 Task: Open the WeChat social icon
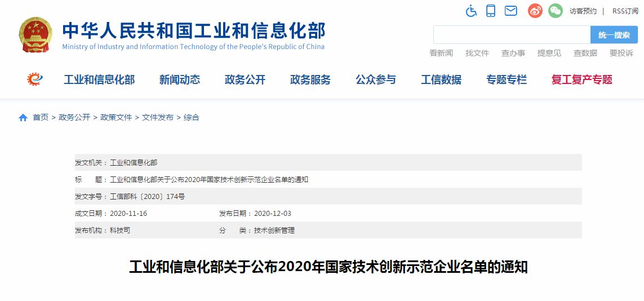tap(556, 11)
